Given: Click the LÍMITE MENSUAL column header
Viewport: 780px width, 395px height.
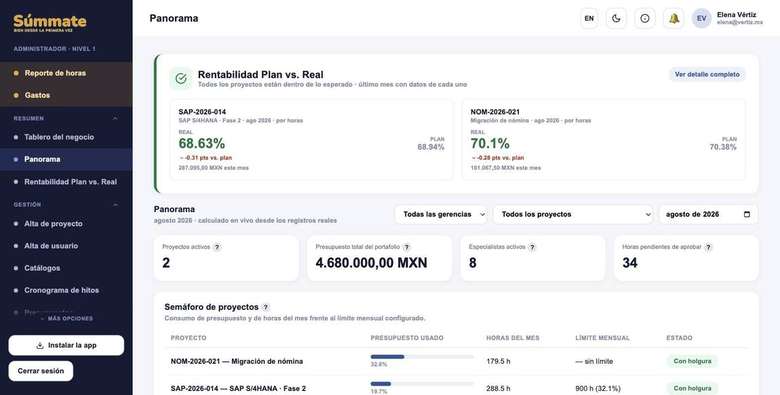Looking at the screenshot, I should click(x=602, y=338).
